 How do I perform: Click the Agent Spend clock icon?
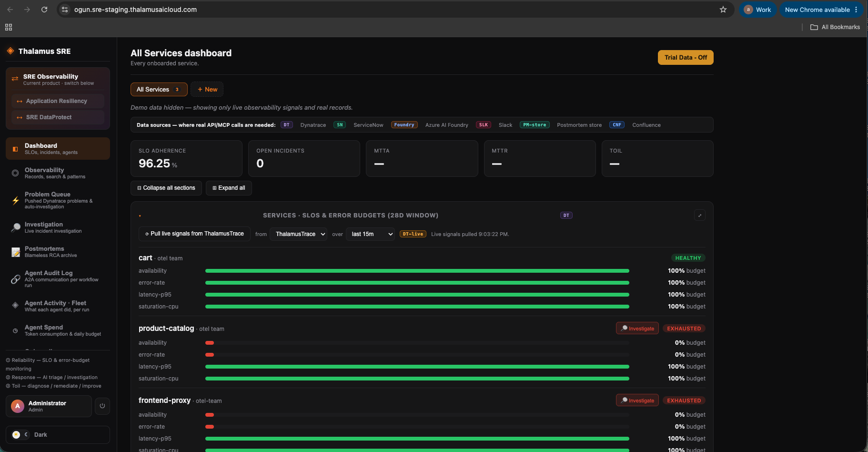click(15, 330)
